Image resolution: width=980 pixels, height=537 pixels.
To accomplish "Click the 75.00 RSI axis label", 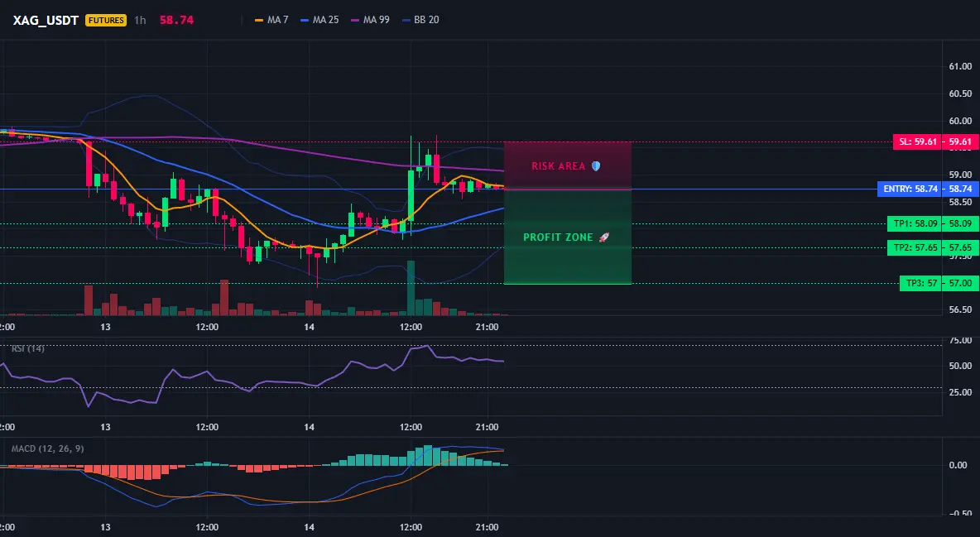I will point(960,341).
